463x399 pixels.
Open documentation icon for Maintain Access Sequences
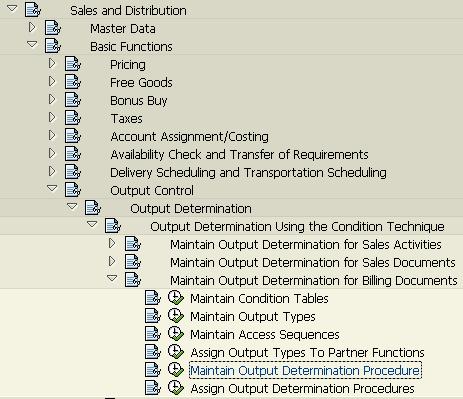[x=153, y=334]
